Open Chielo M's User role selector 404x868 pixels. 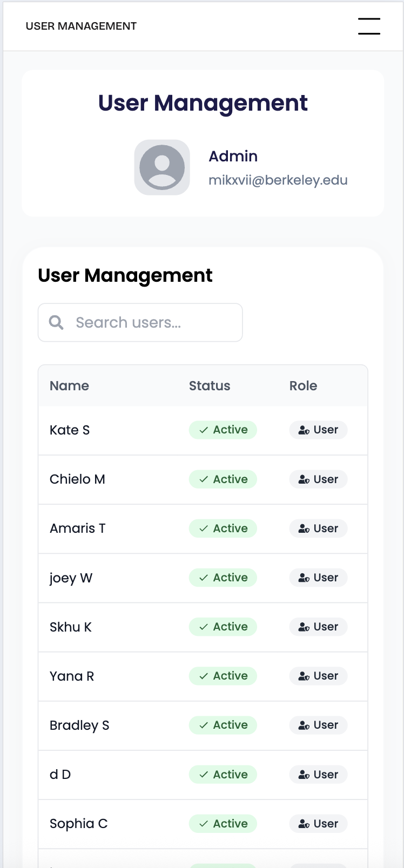tap(318, 479)
